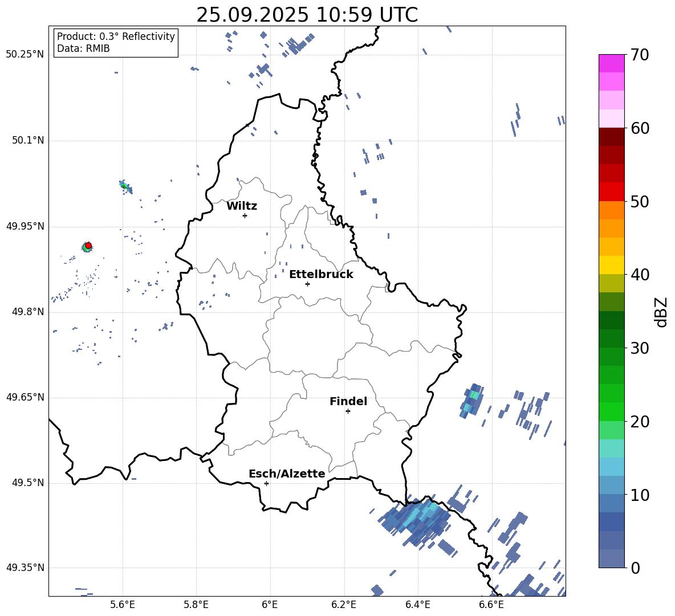Click the 50.25°N latitude label

[25, 55]
